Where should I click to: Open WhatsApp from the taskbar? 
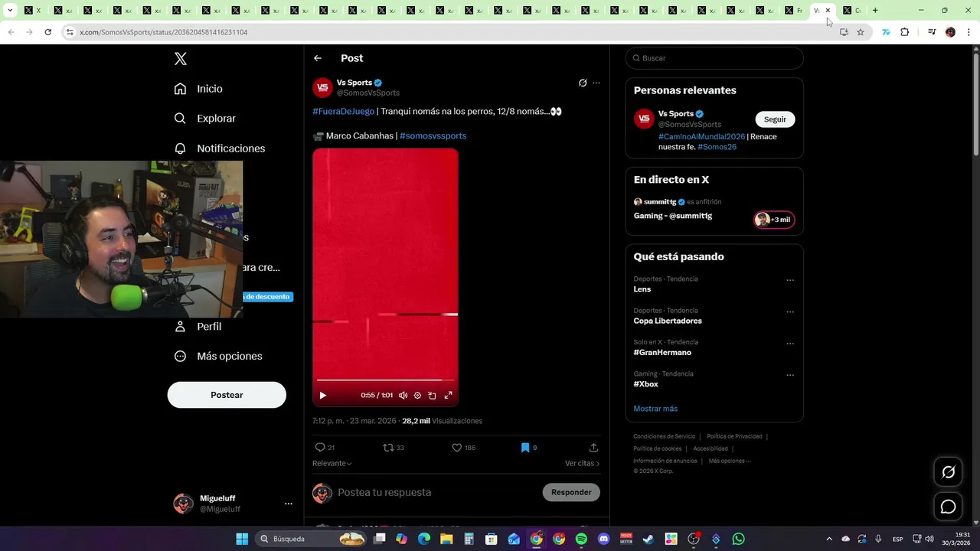click(738, 539)
